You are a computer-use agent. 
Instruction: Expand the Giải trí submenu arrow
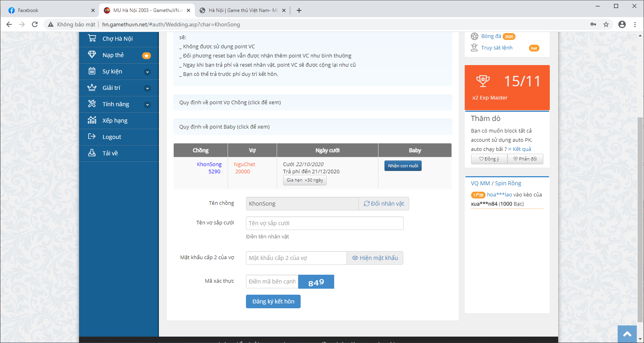click(x=147, y=88)
